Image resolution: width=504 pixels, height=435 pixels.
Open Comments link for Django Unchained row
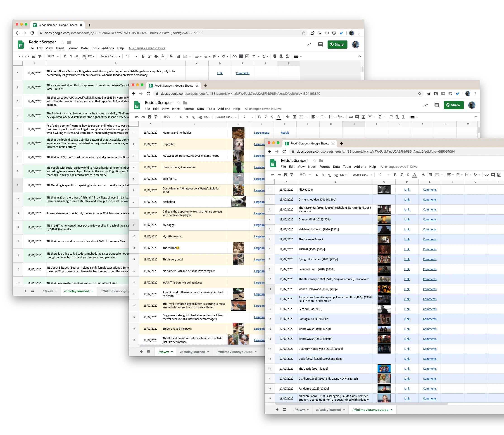click(x=430, y=259)
